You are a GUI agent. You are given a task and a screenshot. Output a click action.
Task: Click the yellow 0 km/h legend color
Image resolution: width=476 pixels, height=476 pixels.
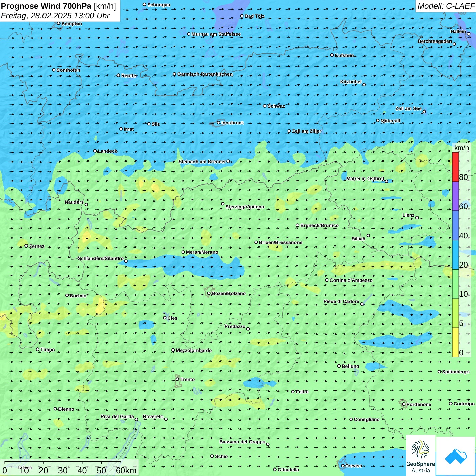[455, 342]
